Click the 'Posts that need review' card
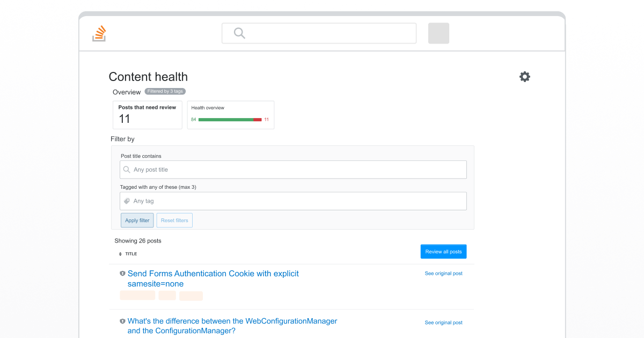The image size is (644, 338). point(148,115)
